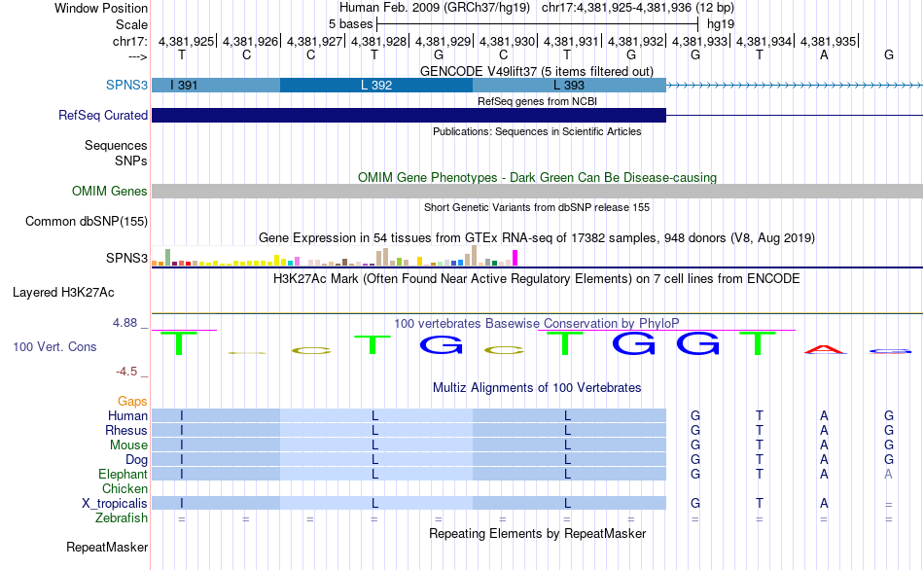Click the 4,381,935 ruler position
The height and width of the screenshot is (570, 924).
[x=828, y=41]
